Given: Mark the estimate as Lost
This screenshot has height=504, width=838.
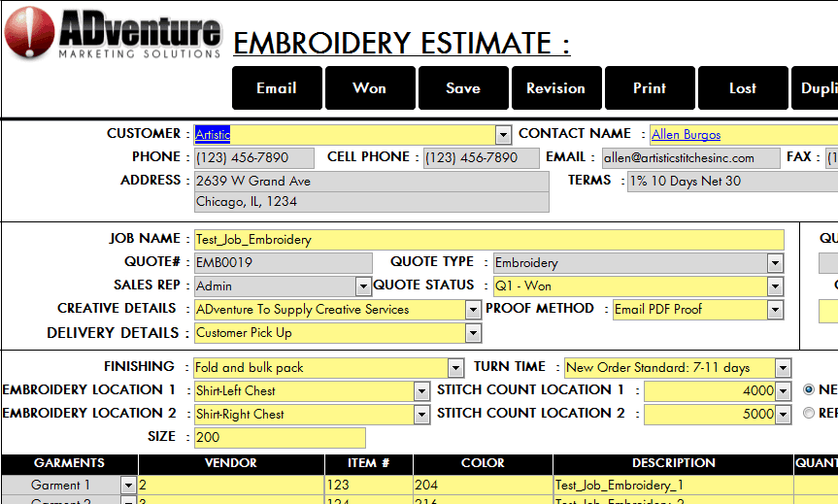Looking at the screenshot, I should point(743,88).
